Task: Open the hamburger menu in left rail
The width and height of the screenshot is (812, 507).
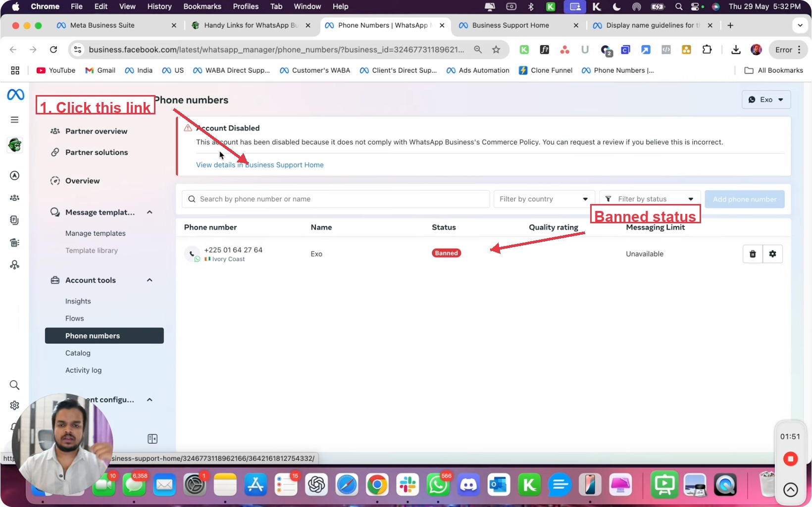Action: [x=15, y=120]
